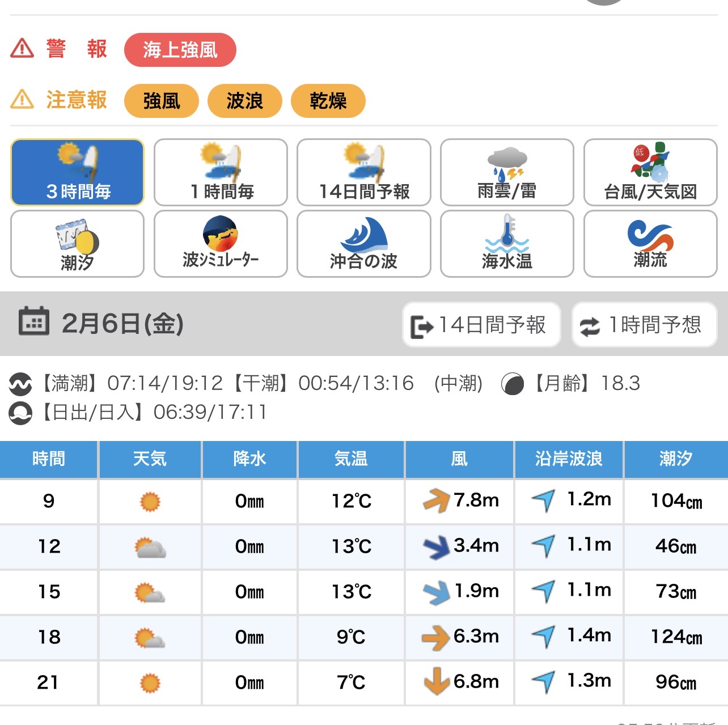Tap the 強風 advisory badge
The image size is (728, 725).
coord(161,101)
